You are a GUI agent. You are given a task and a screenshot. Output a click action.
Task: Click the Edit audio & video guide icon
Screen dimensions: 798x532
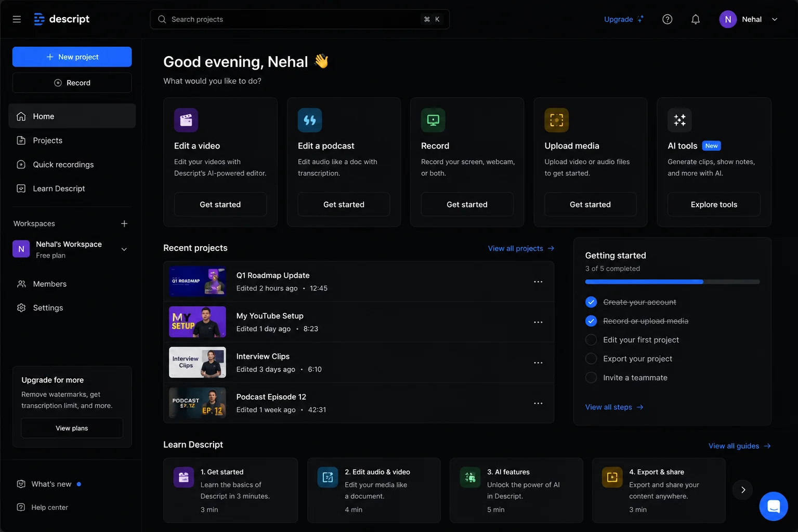[328, 477]
